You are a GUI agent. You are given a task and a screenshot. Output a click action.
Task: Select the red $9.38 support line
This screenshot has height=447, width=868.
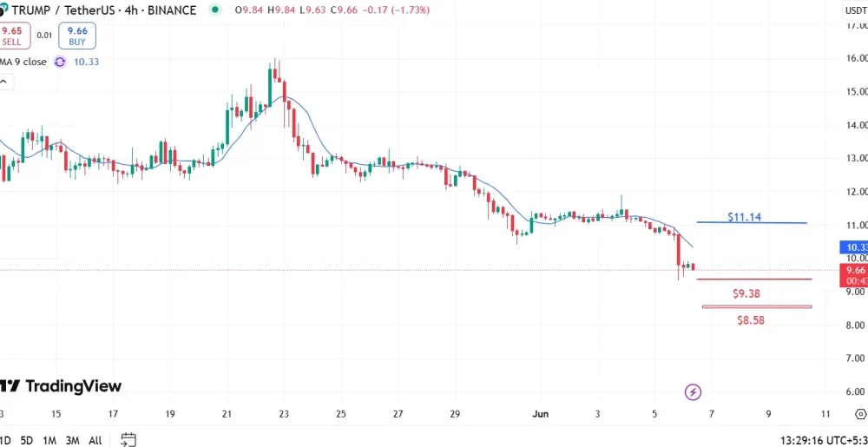pyautogui.click(x=754, y=279)
